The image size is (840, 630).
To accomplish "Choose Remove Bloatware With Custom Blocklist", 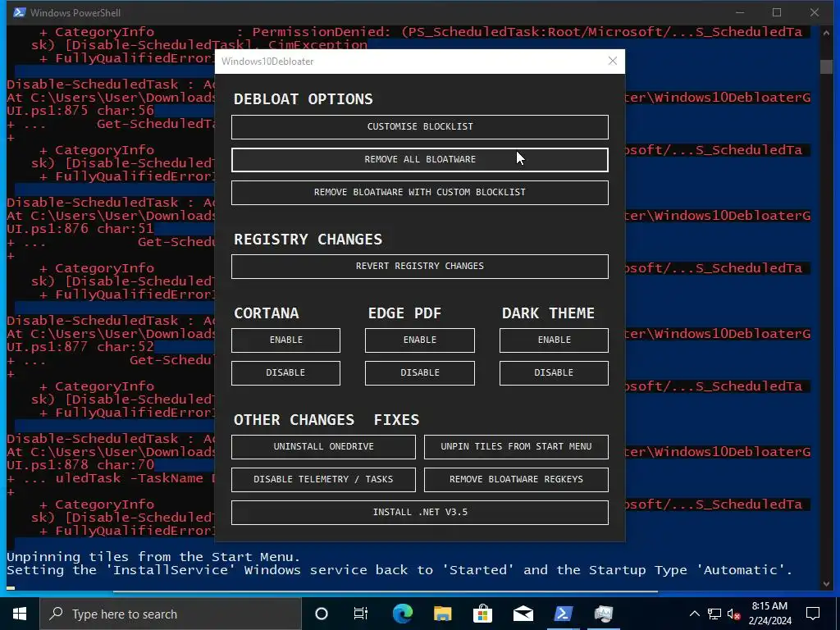I will (x=419, y=192).
